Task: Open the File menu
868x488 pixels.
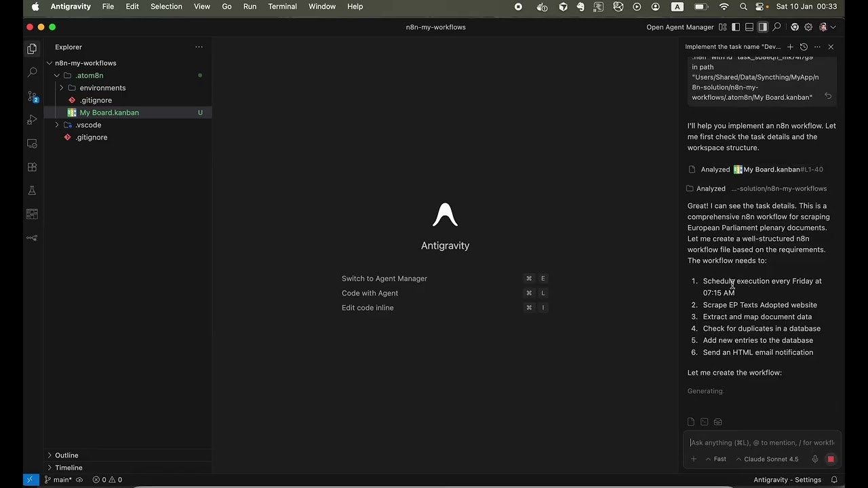Action: [108, 7]
